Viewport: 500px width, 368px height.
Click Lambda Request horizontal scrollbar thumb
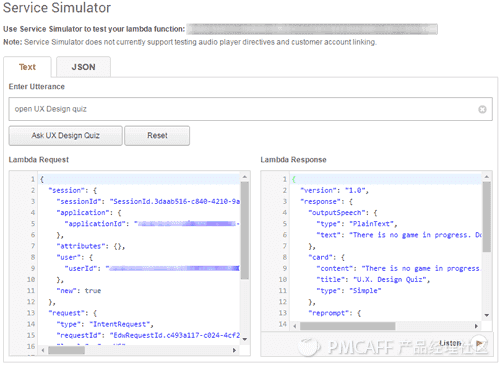pyautogui.click(x=66, y=350)
